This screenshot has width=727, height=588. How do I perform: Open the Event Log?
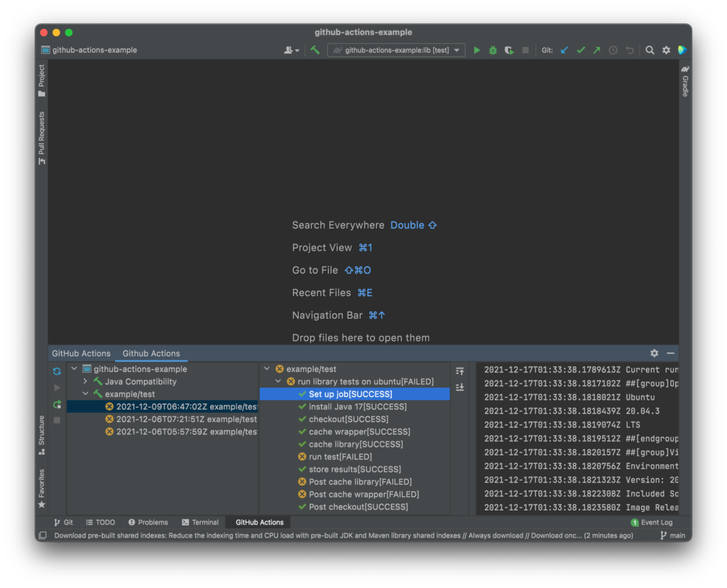(652, 522)
